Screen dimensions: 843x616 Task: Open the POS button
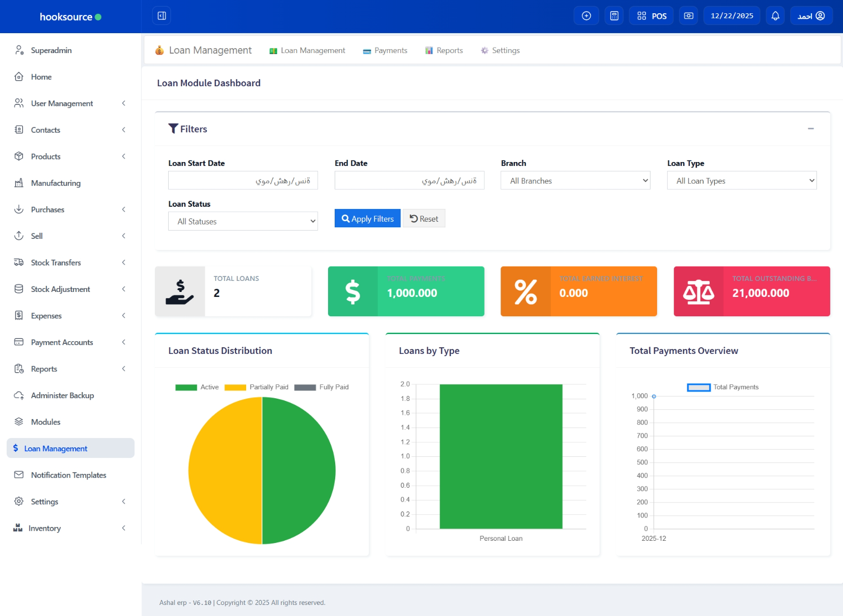(x=652, y=16)
